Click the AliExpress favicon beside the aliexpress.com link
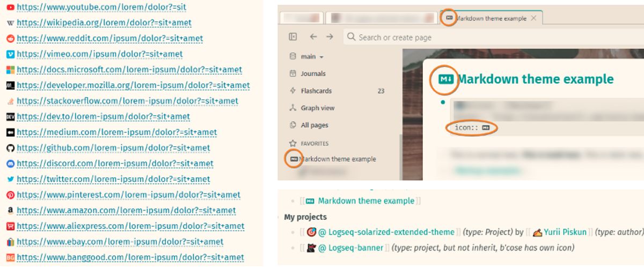 (x=10, y=226)
